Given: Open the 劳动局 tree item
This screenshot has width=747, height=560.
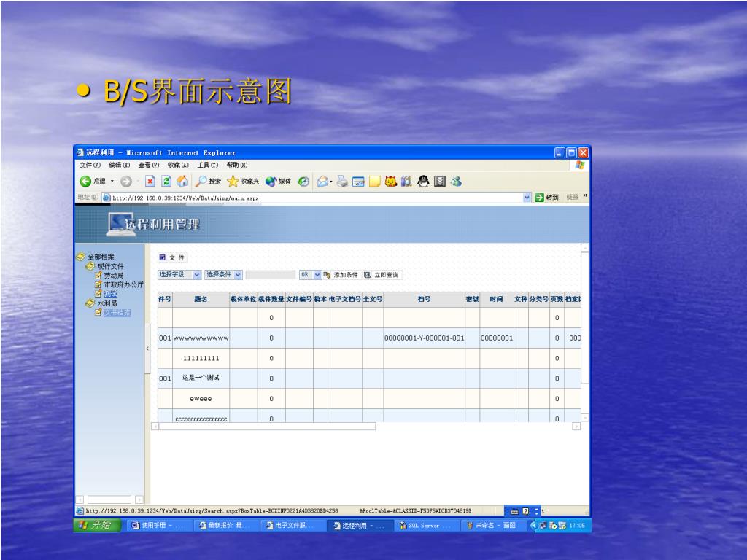Looking at the screenshot, I should (x=113, y=275).
